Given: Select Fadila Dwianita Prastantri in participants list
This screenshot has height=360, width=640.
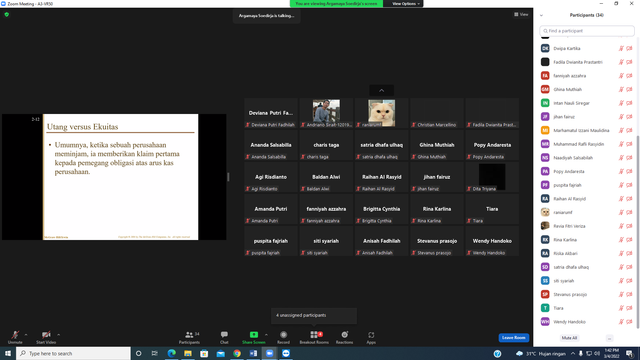Looking at the screenshot, I should coord(587,62).
